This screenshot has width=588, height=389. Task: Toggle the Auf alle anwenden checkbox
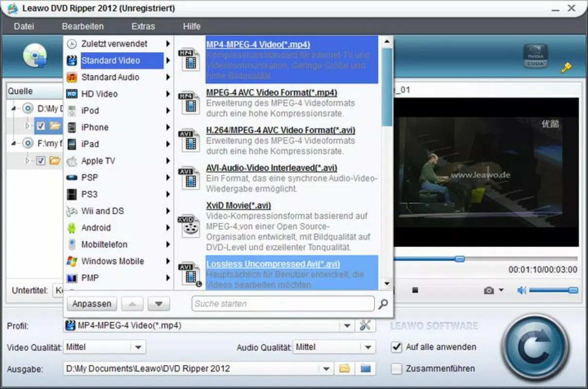tap(397, 347)
